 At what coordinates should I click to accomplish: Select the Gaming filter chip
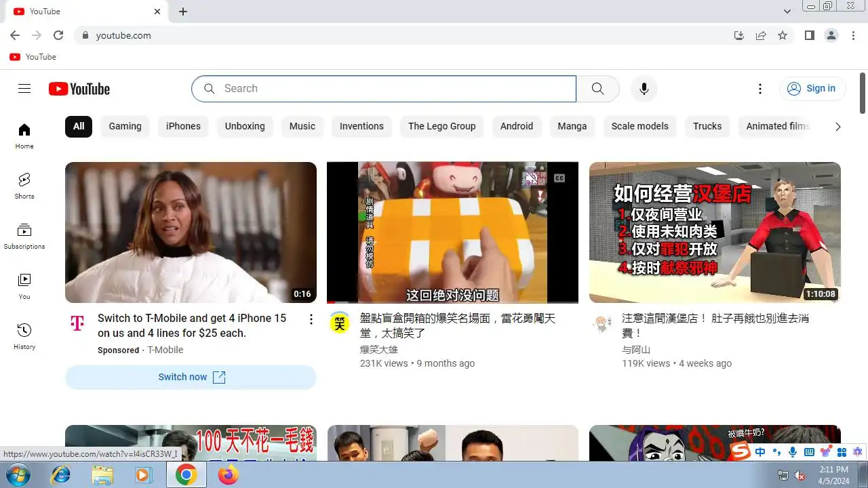[x=125, y=126]
